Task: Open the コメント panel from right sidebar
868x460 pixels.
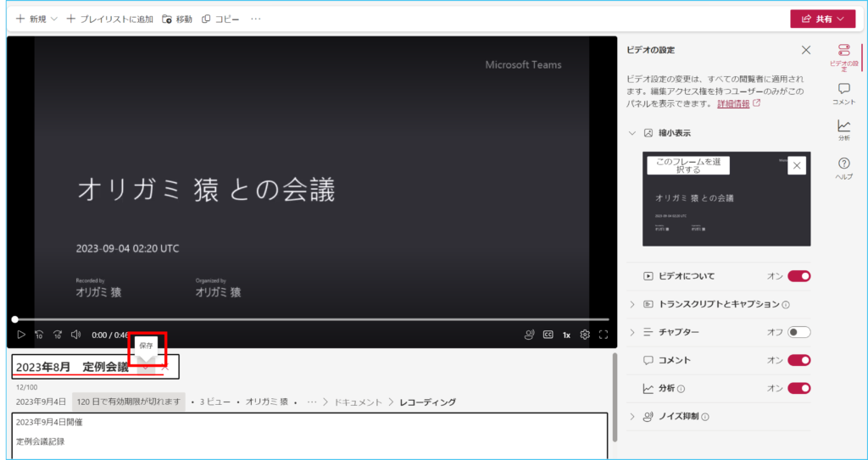Action: click(x=843, y=93)
